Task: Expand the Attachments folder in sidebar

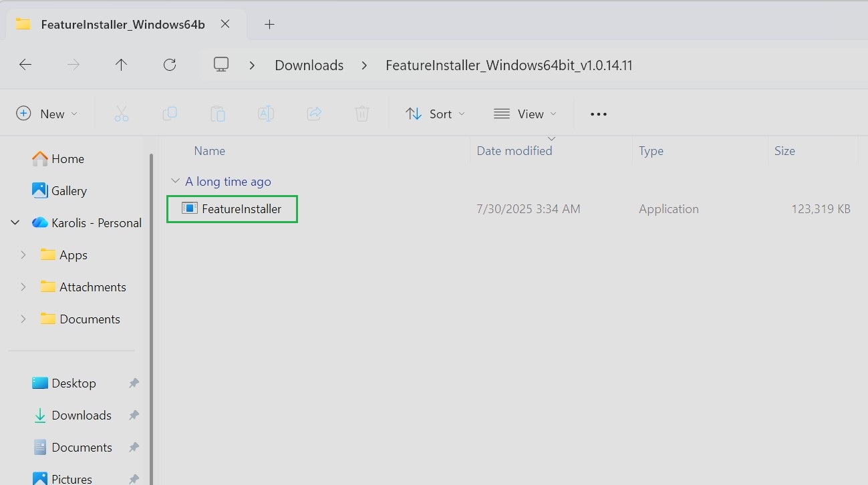Action: coord(23,287)
